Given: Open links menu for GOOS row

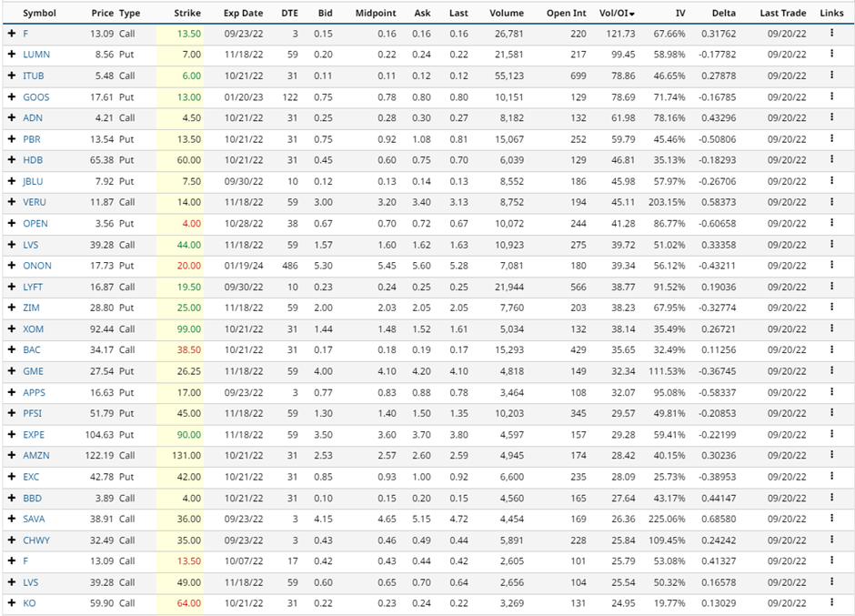Looking at the screenshot, I should coord(831,96).
